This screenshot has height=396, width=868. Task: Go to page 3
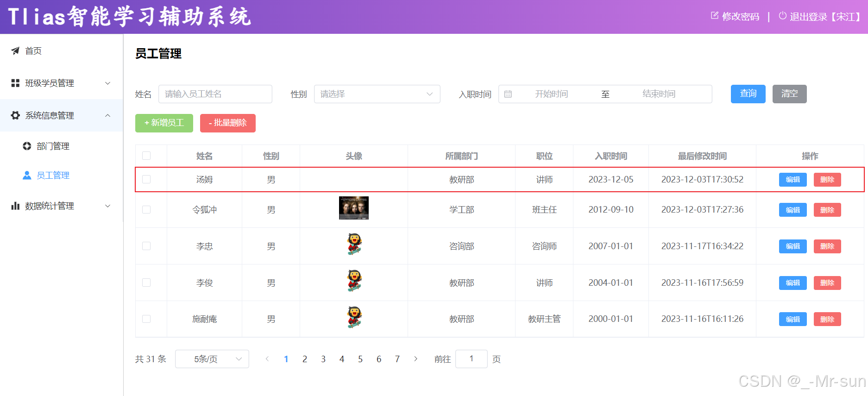pyautogui.click(x=323, y=359)
